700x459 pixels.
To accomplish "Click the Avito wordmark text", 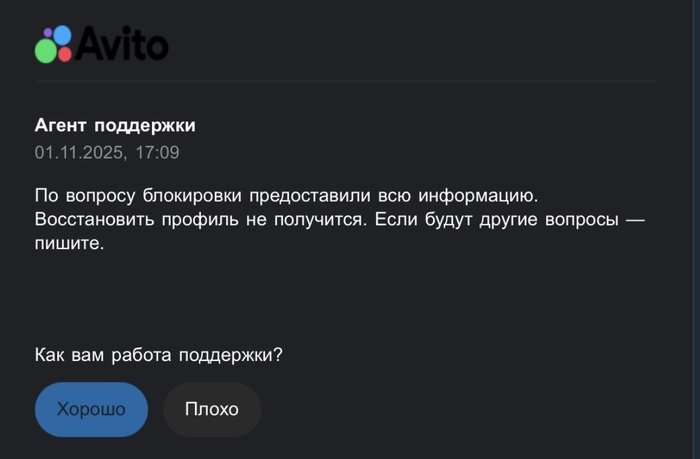I will pos(123,44).
